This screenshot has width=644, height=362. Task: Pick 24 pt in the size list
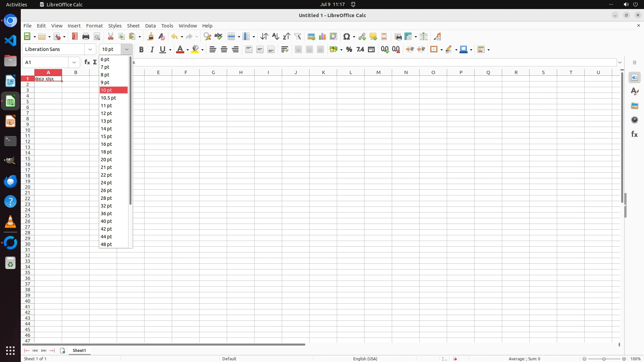pyautogui.click(x=107, y=183)
